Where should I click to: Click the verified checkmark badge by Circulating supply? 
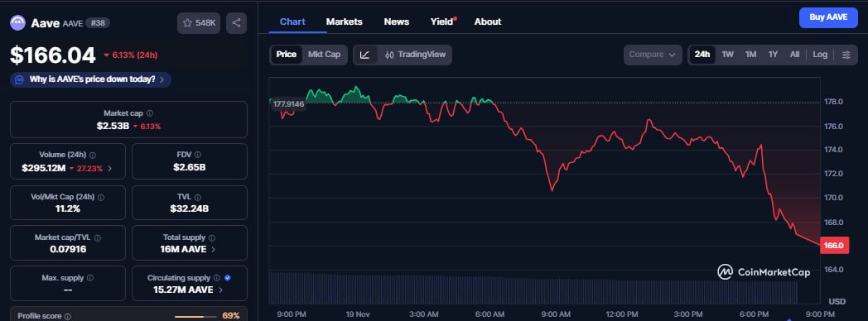tap(228, 278)
